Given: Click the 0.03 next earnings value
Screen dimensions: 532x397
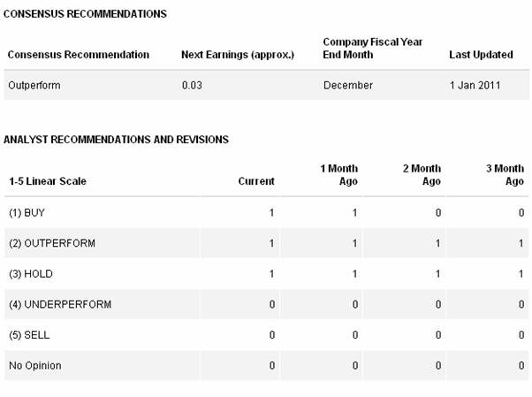Looking at the screenshot, I should click(x=192, y=86).
